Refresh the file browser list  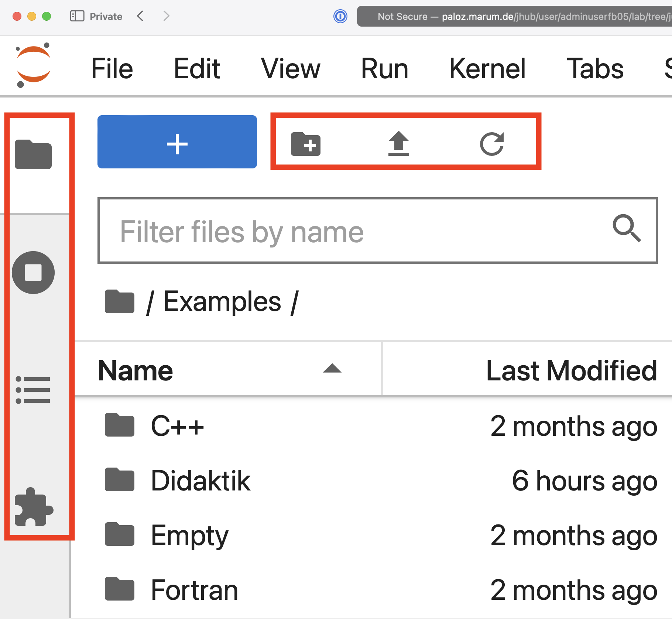pos(492,144)
